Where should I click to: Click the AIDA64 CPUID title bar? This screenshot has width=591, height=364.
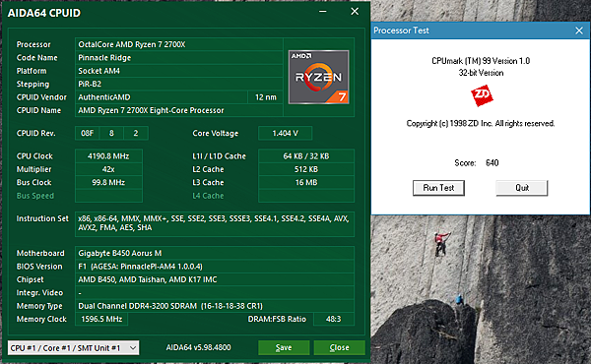tap(159, 13)
